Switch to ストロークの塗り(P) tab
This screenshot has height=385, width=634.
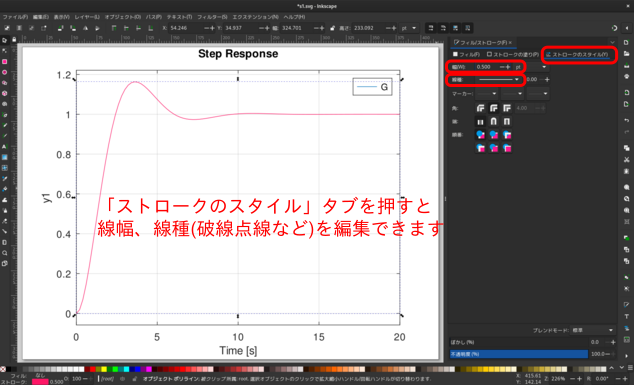513,54
